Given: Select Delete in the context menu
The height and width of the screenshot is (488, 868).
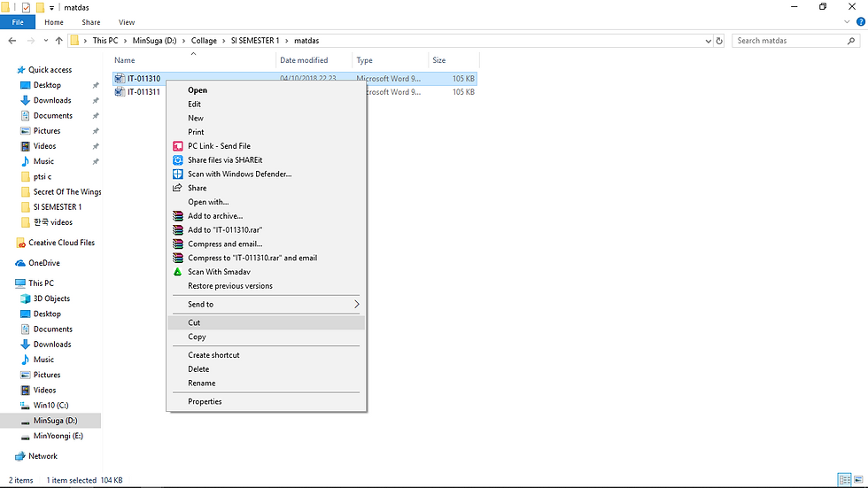Looking at the screenshot, I should [x=266, y=369].
